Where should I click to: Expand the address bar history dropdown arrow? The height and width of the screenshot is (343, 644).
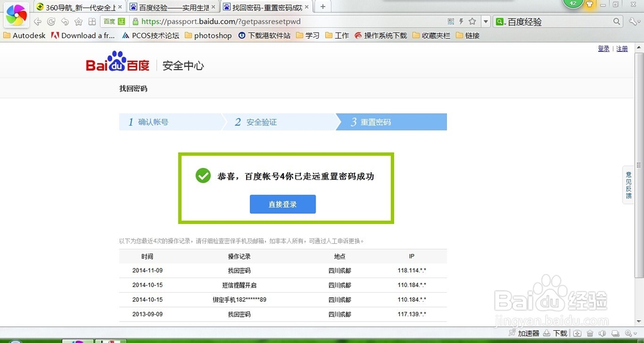[486, 22]
